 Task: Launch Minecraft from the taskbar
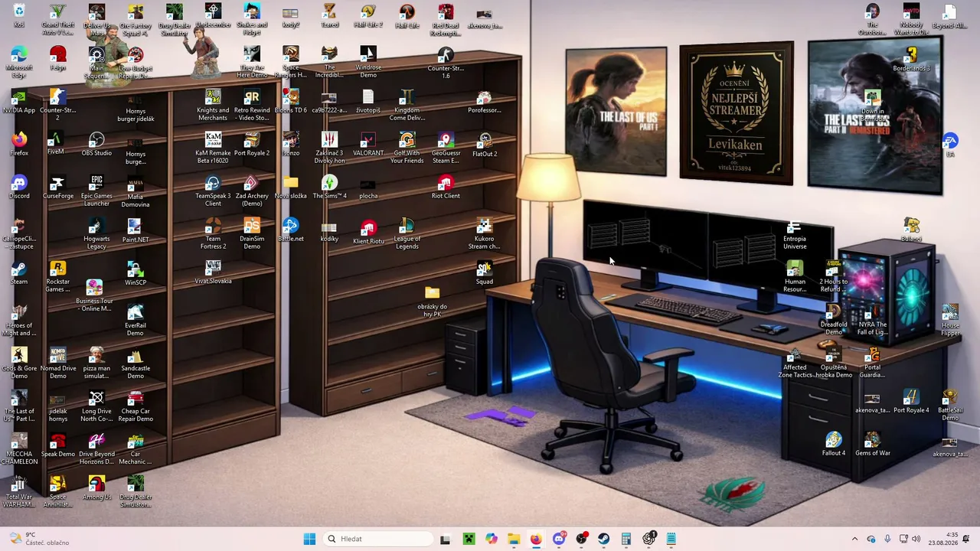coord(469,539)
